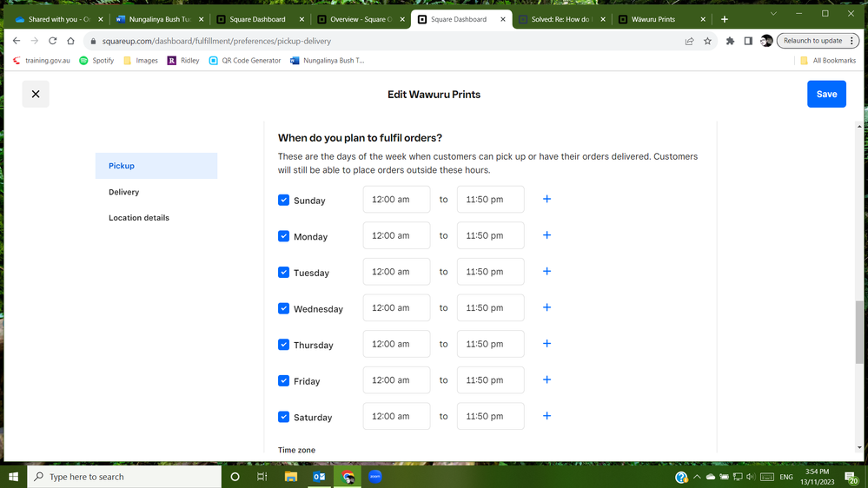
Task: Reload the page
Action: pyautogui.click(x=52, y=41)
